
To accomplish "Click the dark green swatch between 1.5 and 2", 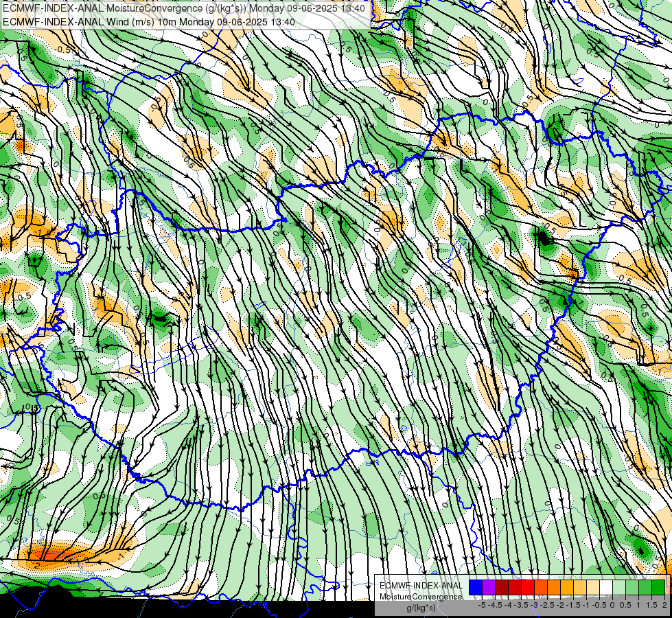I will pos(658,588).
